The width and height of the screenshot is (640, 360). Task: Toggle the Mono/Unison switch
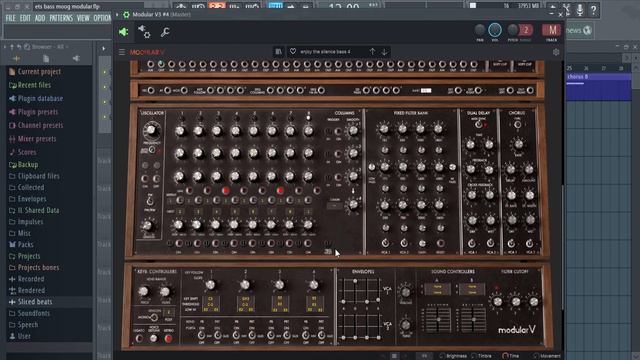153,317
